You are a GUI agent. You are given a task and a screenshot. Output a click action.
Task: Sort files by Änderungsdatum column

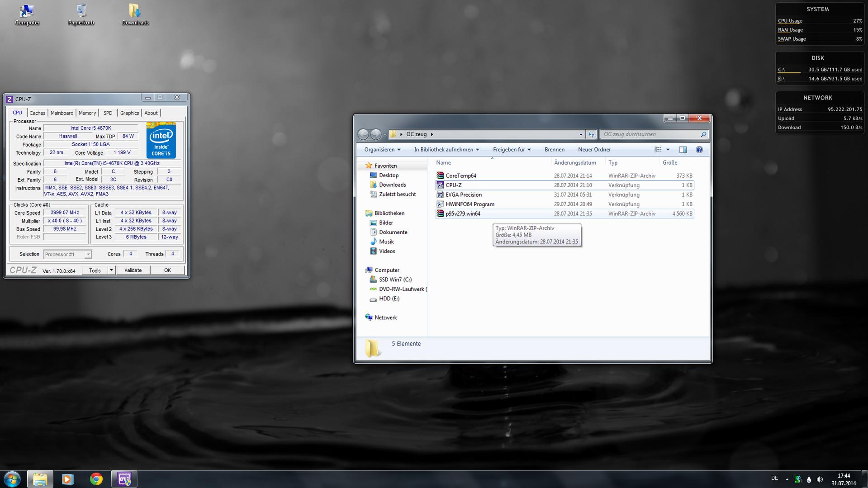click(x=579, y=163)
